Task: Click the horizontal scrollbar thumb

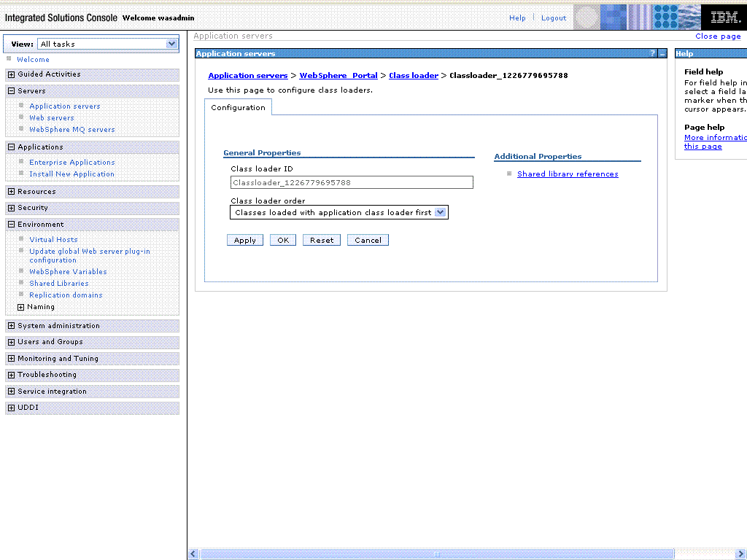Action: (437, 553)
